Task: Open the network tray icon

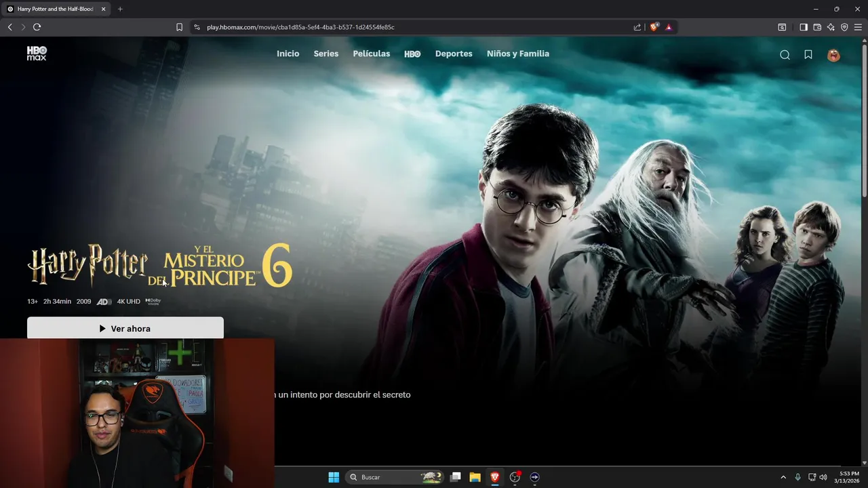Action: (x=812, y=477)
